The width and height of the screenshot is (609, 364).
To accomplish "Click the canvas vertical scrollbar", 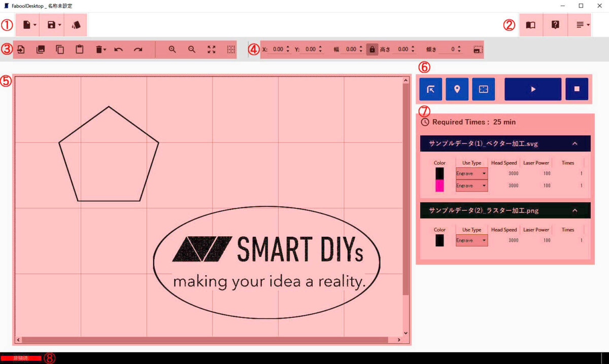I will tap(405, 190).
